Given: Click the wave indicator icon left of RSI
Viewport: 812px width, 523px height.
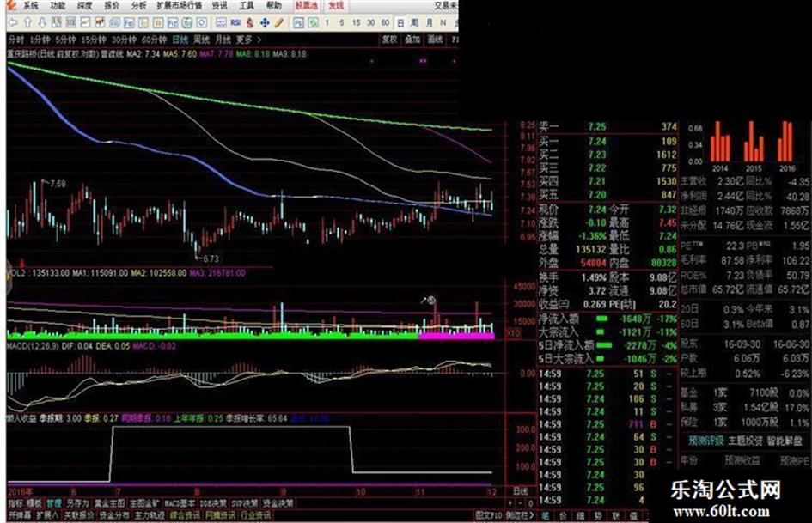Looking at the screenshot, I should pos(221,23).
